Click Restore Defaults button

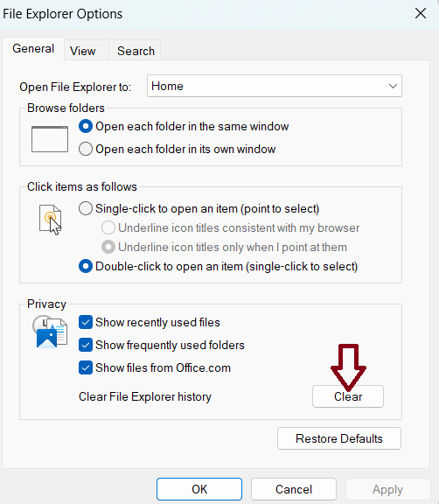click(339, 438)
